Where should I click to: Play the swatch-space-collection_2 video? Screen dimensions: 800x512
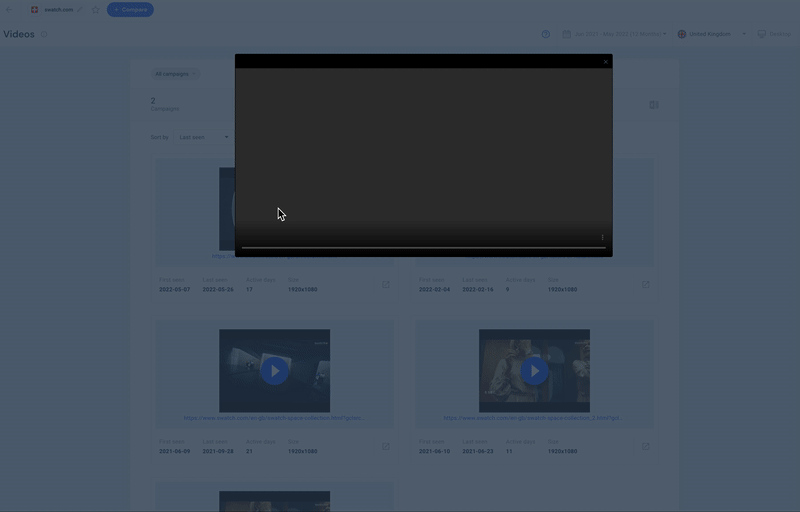(534, 371)
